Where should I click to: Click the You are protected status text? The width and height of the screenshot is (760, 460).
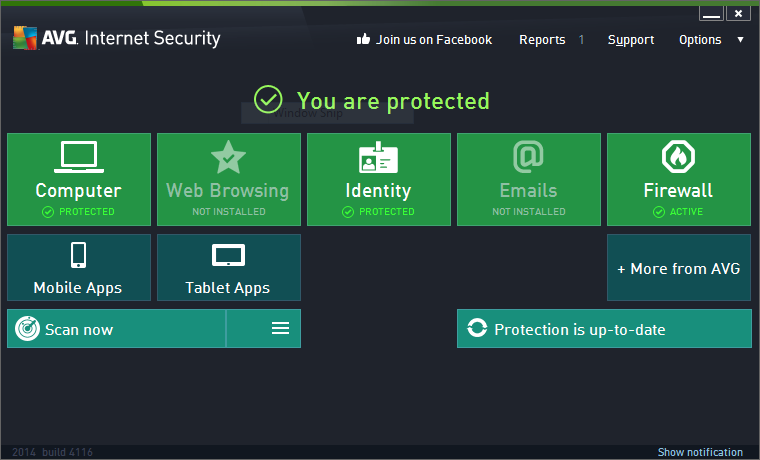pos(393,101)
